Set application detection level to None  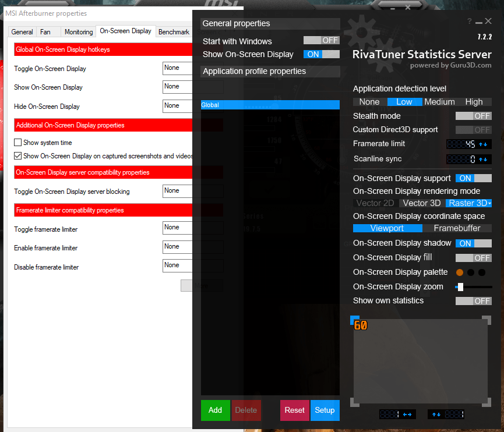tap(369, 102)
